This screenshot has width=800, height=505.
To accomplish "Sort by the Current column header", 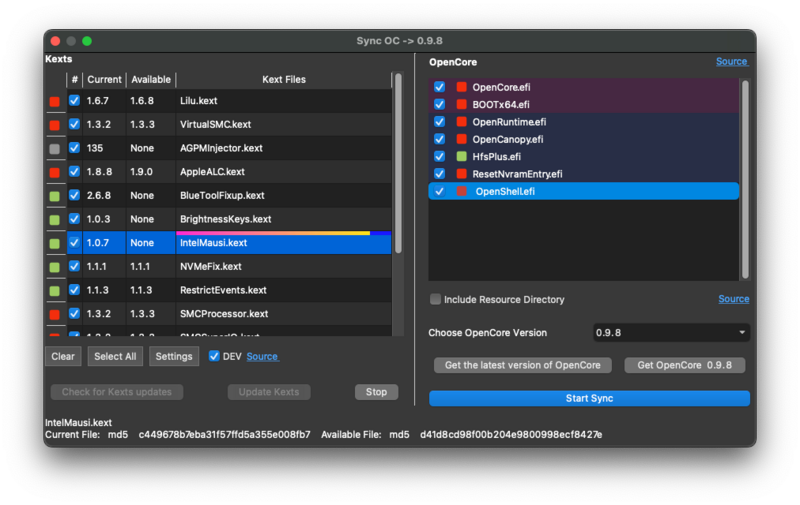I will pos(104,79).
